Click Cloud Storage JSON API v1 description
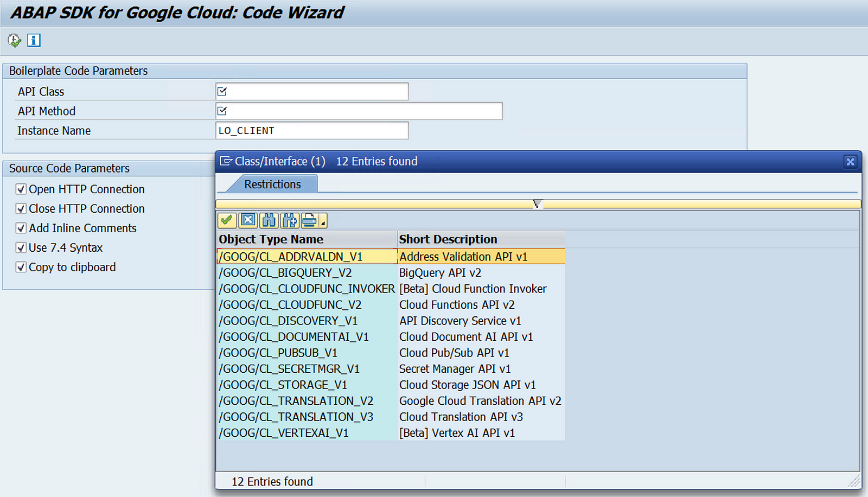Viewport: 868px width, 497px height. (x=467, y=385)
